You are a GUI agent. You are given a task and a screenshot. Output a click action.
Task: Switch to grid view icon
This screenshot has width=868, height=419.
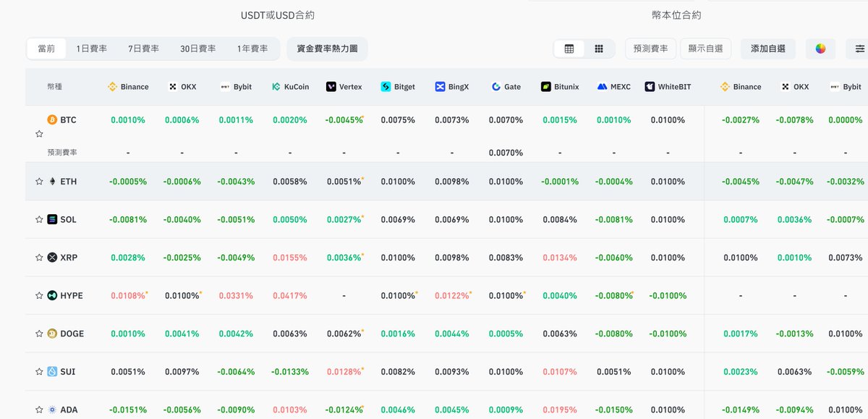click(x=599, y=48)
